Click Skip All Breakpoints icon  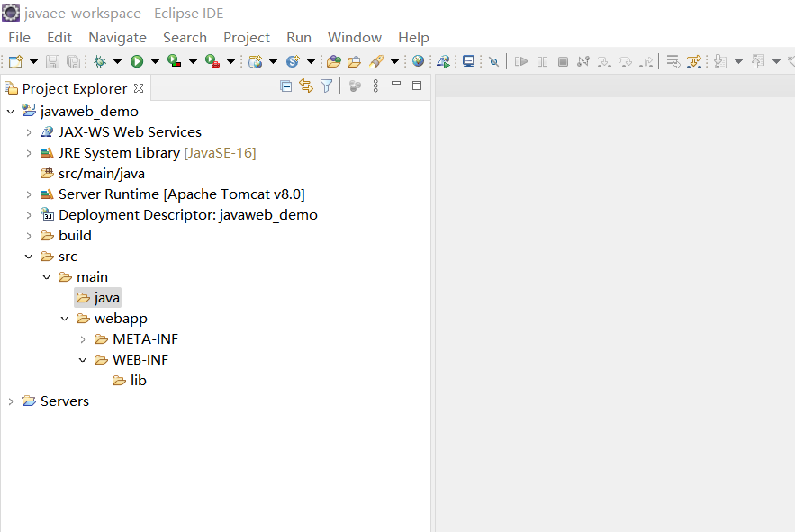click(493, 62)
